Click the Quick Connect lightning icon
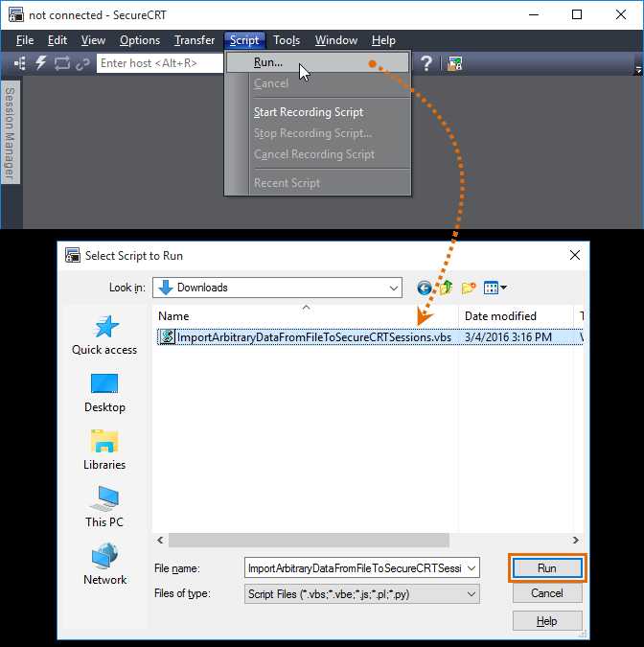 [41, 63]
